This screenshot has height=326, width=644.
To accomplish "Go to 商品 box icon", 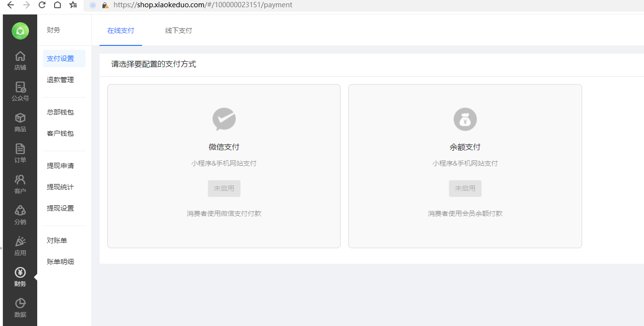I will click(x=20, y=118).
